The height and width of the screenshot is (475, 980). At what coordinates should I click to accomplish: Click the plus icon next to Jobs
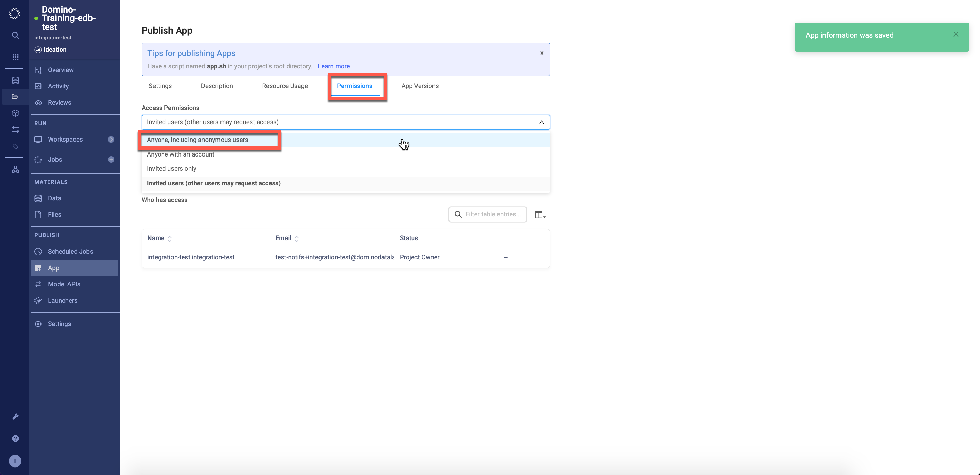pos(111,159)
